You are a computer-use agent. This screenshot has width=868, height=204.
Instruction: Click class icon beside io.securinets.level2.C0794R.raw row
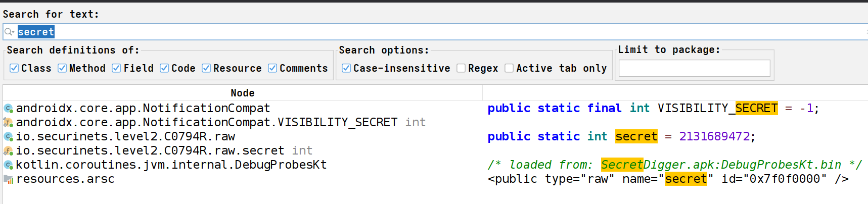coord(8,136)
